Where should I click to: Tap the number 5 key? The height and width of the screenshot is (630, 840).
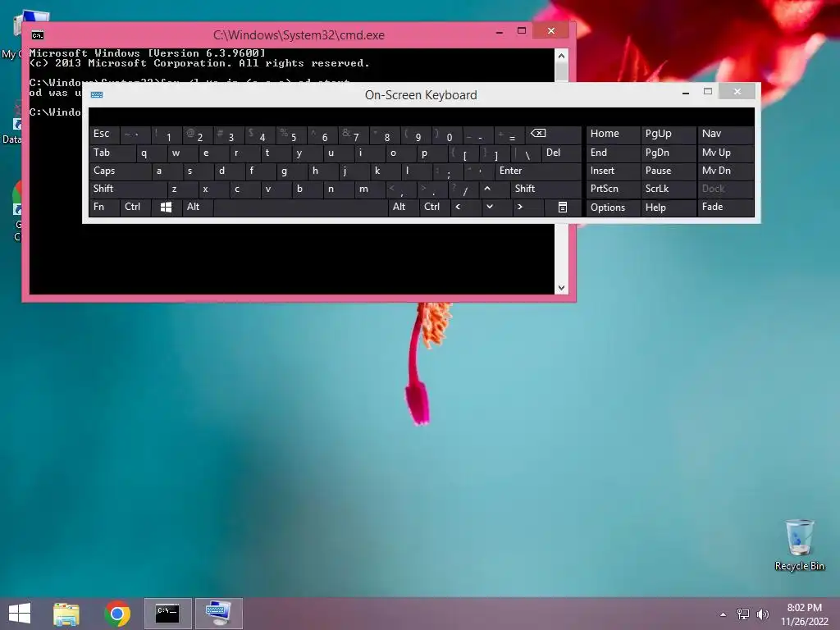click(x=291, y=135)
